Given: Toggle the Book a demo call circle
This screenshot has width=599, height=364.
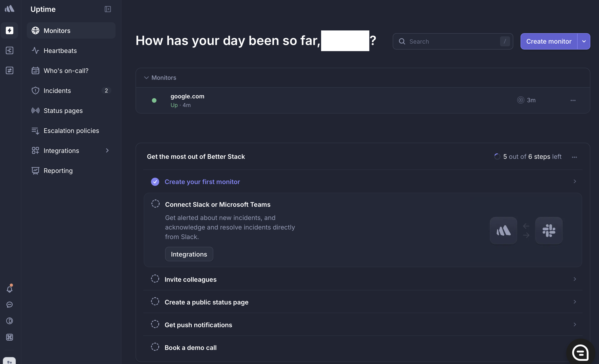Looking at the screenshot, I should pyautogui.click(x=155, y=347).
